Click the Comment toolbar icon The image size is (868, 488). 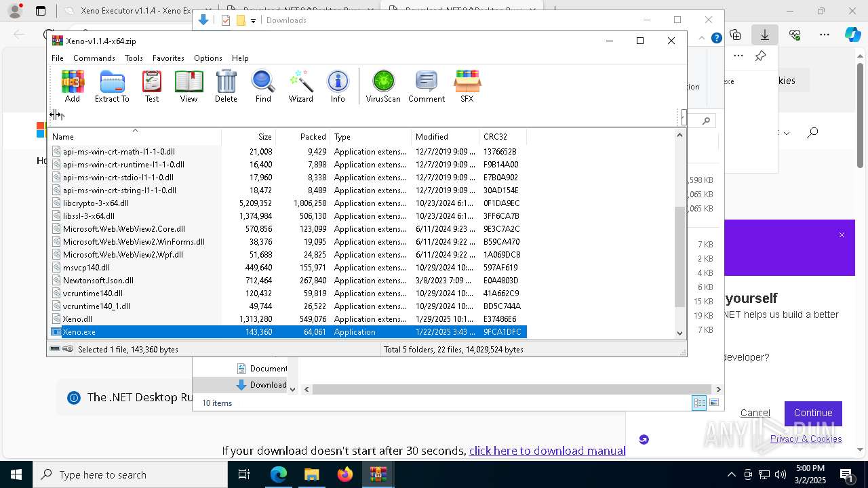tap(427, 86)
